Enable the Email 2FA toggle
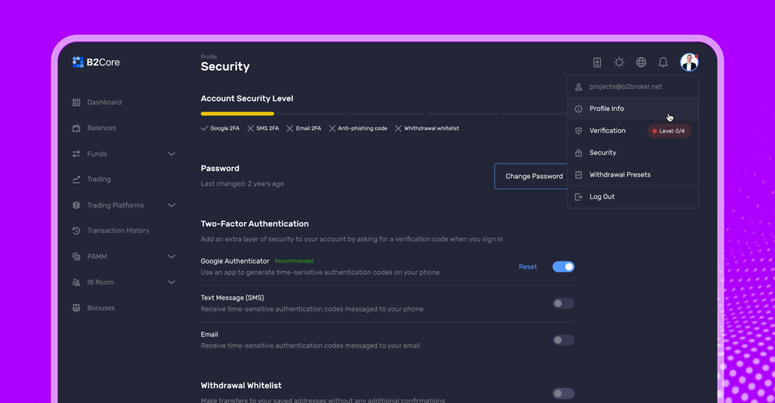 [x=563, y=340]
